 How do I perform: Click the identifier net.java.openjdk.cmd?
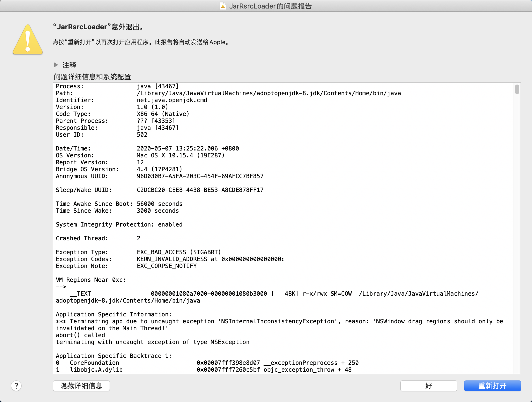[172, 100]
